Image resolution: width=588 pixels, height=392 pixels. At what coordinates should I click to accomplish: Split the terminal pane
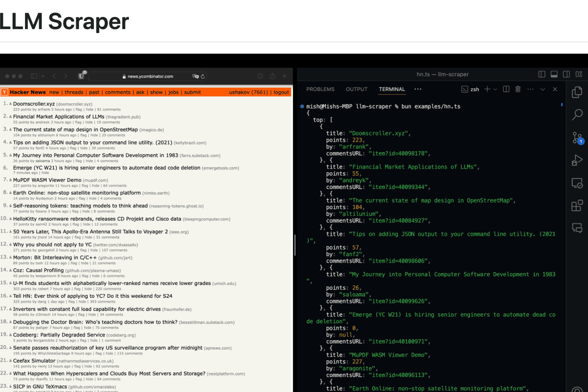pos(506,89)
